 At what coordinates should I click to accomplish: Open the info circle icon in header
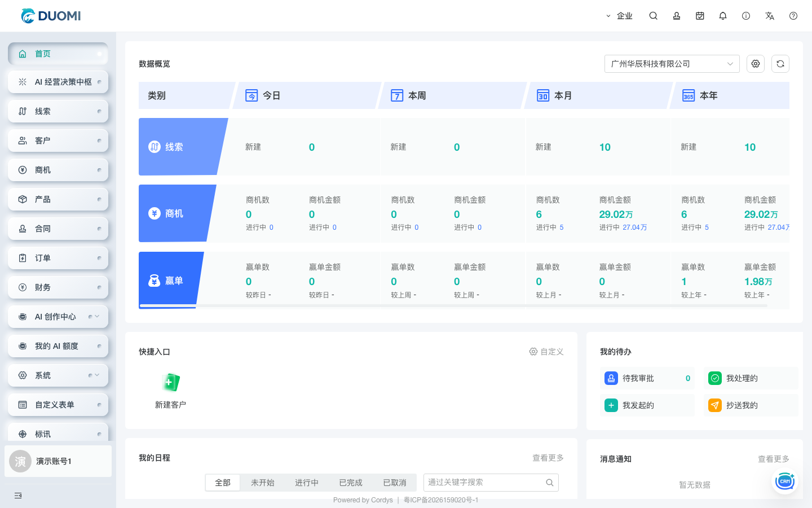746,16
